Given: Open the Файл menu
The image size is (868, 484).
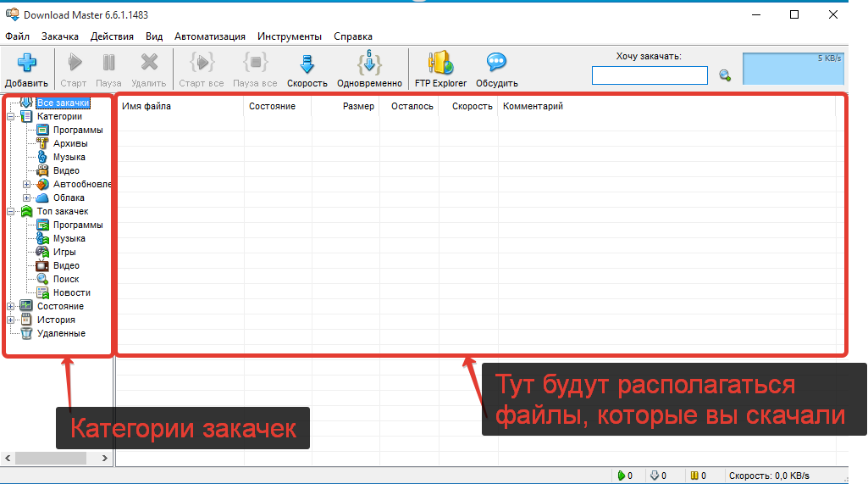Looking at the screenshot, I should point(17,36).
